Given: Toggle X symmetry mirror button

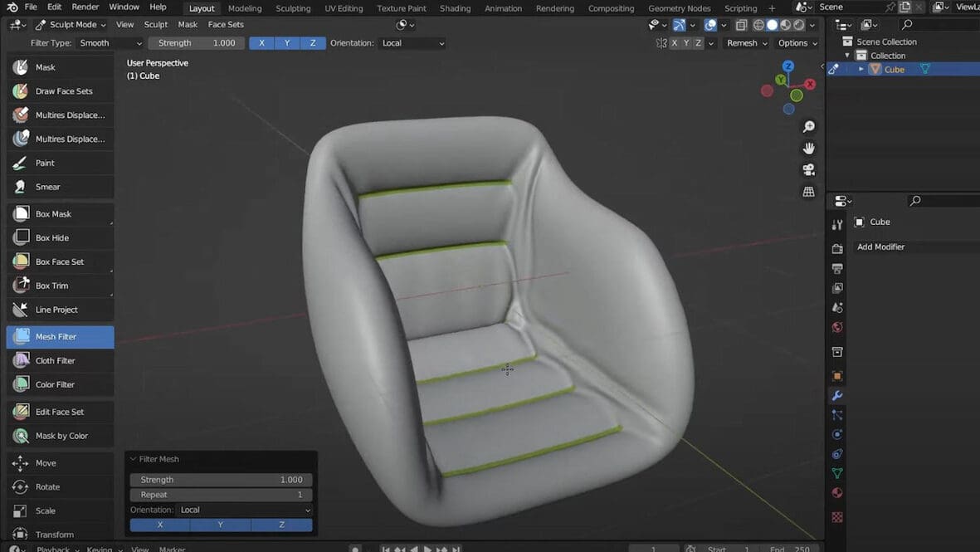Looking at the screenshot, I should (674, 43).
